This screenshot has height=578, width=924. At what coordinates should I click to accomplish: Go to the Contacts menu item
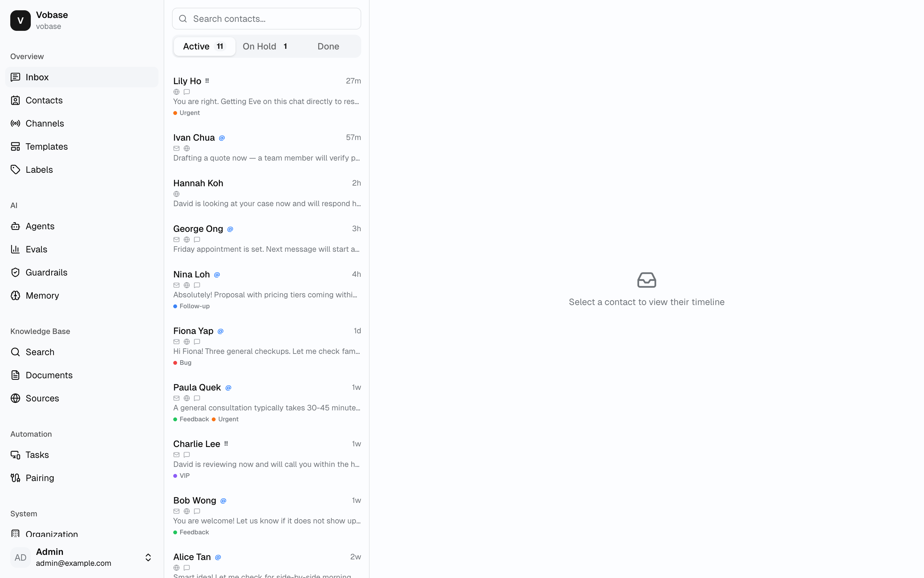click(x=82, y=100)
